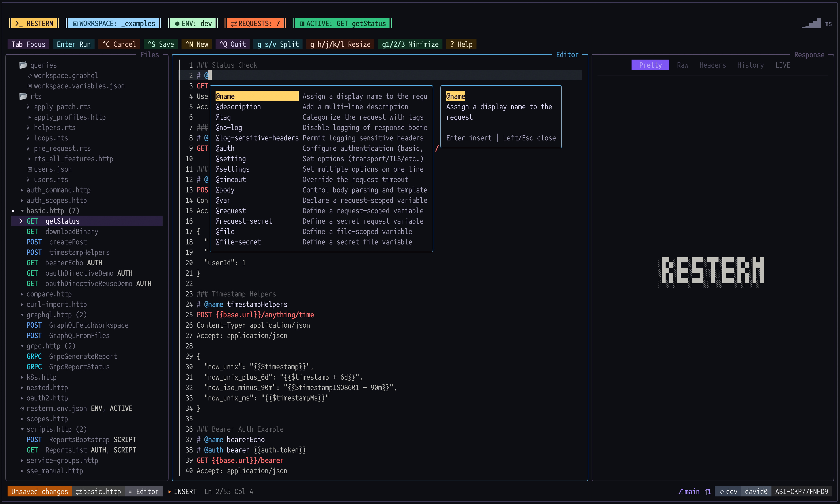
Task: Click the g s/v Split shortcut
Action: pyautogui.click(x=278, y=44)
